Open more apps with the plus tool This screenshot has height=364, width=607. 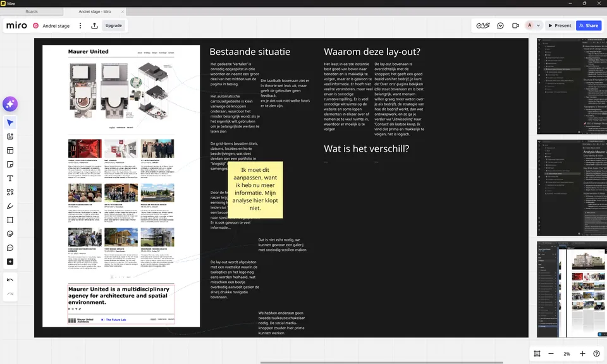(10, 262)
